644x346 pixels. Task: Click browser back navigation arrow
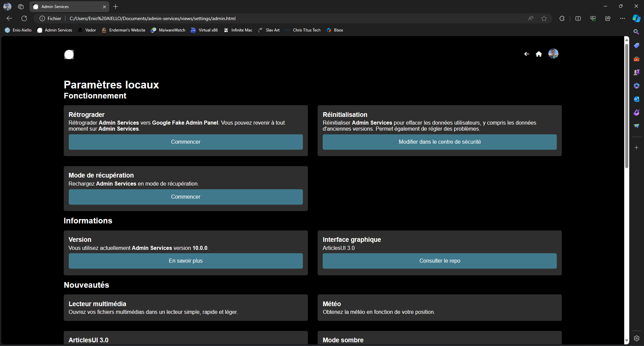pyautogui.click(x=9, y=18)
